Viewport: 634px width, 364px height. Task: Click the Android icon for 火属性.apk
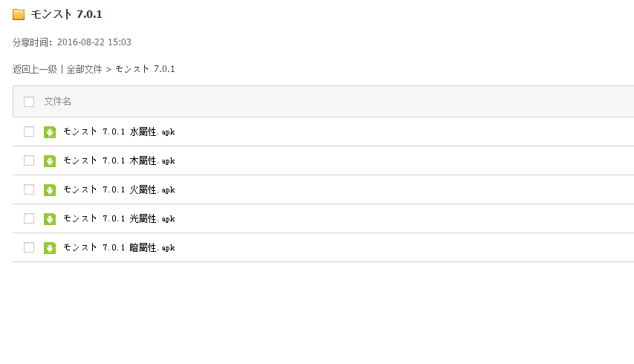pyautogui.click(x=50, y=190)
